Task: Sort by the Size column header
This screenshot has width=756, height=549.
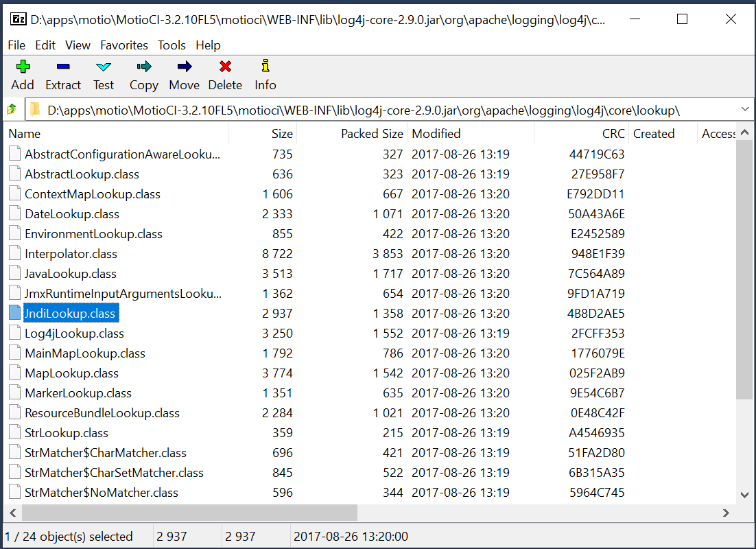Action: pos(262,134)
